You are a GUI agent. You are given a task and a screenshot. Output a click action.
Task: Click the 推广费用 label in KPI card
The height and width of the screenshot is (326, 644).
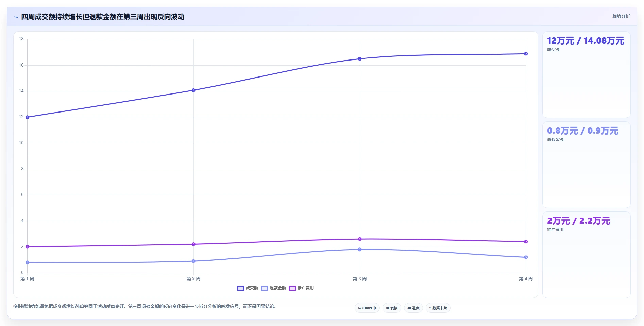[x=555, y=230]
